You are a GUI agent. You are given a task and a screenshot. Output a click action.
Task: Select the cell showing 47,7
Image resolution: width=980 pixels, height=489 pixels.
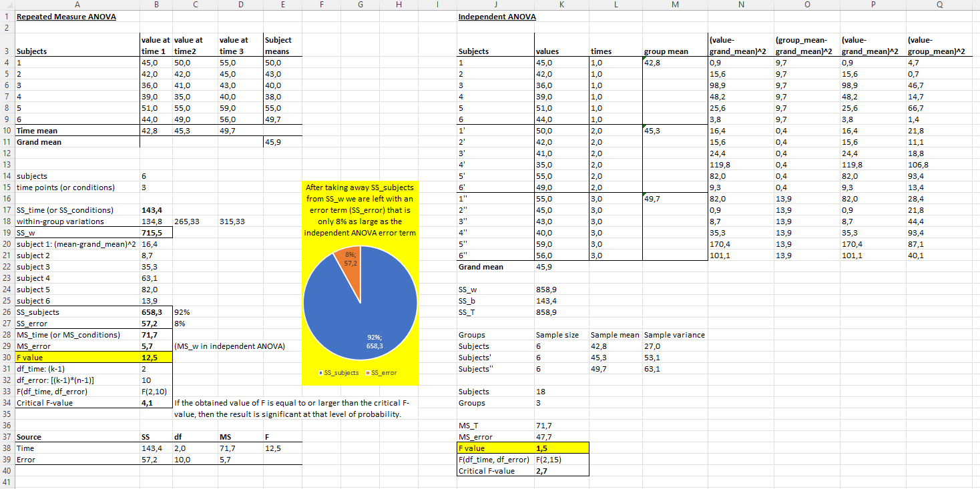pos(561,437)
